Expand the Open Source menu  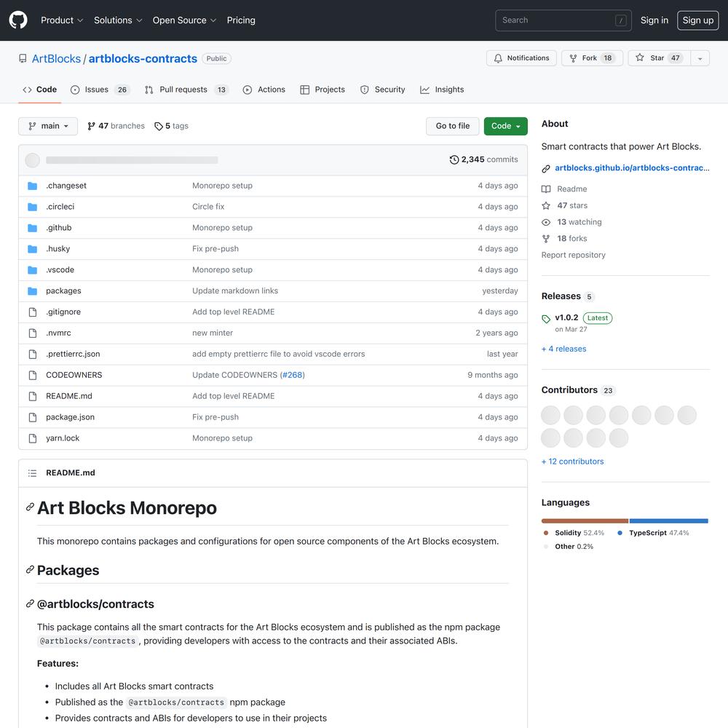tap(184, 20)
